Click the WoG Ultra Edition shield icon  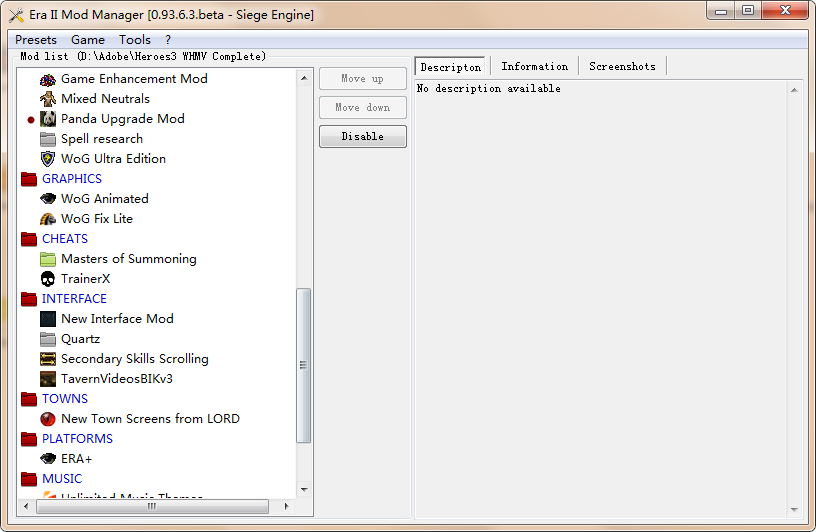48,159
